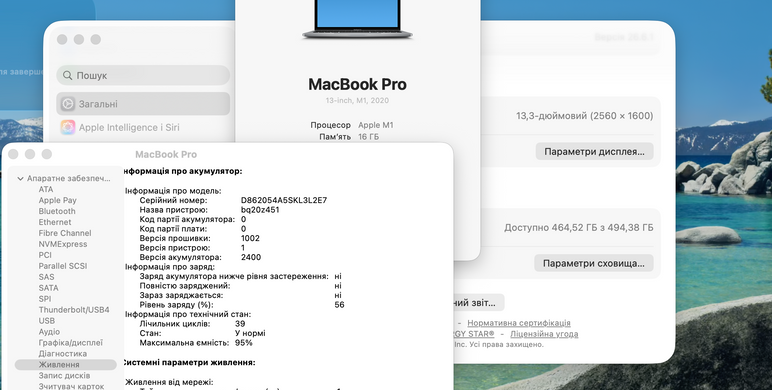Click Інформація про акумулятор heading
The width and height of the screenshot is (772, 390).
click(182, 171)
